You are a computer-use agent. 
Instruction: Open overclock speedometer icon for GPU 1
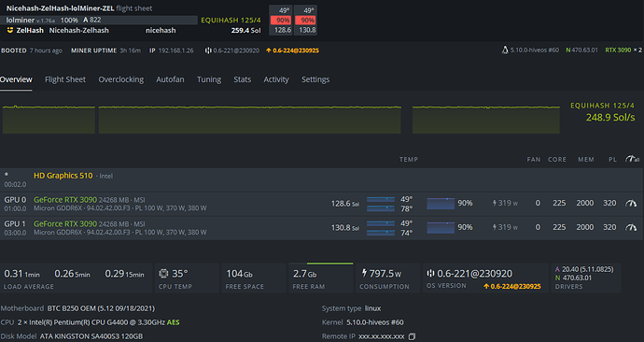[x=631, y=227]
